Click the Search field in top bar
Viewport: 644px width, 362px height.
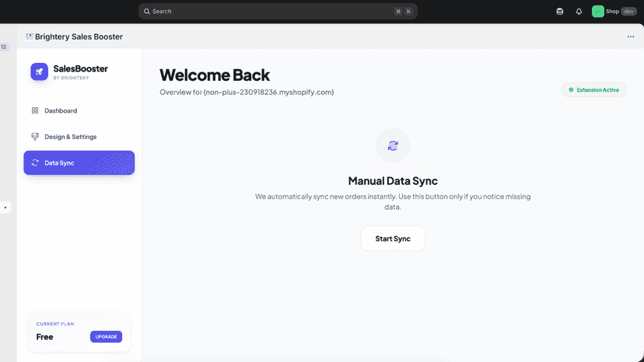(278, 12)
